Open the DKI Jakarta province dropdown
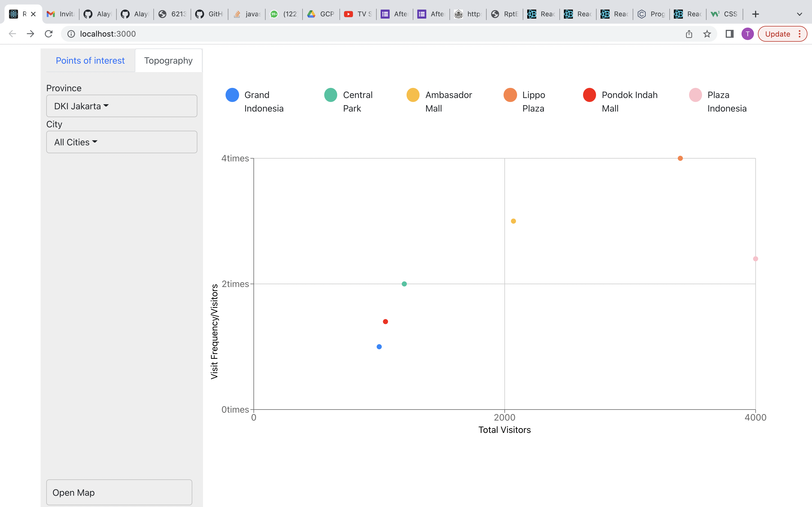Screen dimensions: 812x507 pyautogui.click(x=122, y=106)
